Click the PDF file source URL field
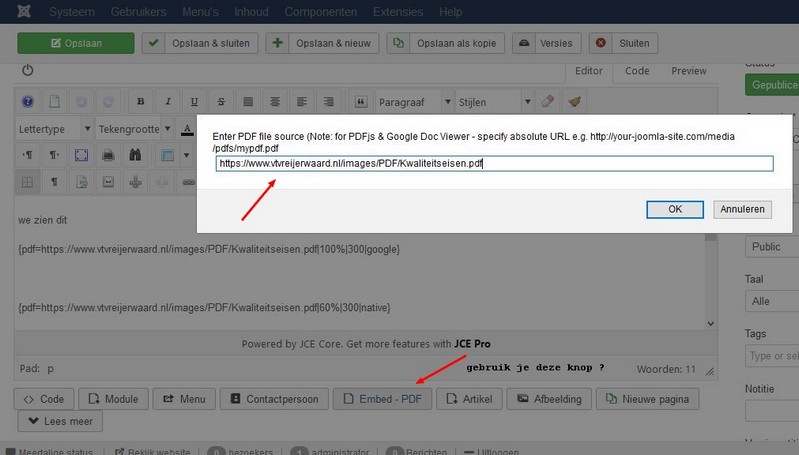This screenshot has width=799, height=455. pos(494,164)
